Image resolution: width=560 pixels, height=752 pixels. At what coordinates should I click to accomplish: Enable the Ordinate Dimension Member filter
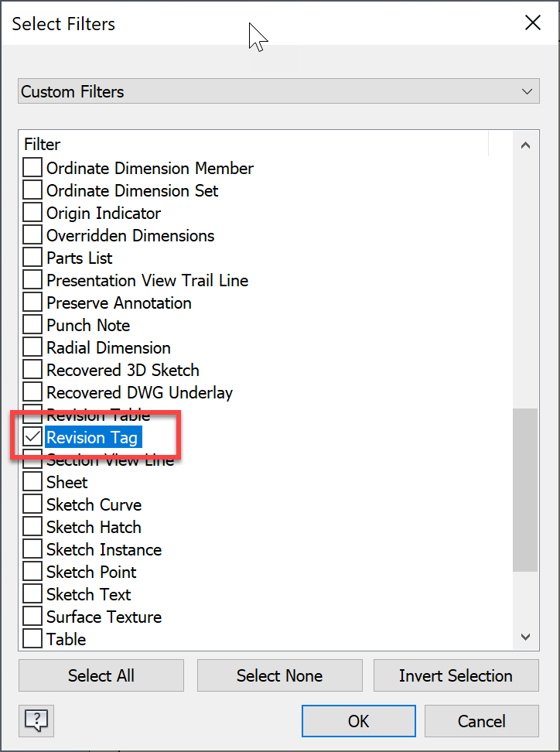(31, 168)
